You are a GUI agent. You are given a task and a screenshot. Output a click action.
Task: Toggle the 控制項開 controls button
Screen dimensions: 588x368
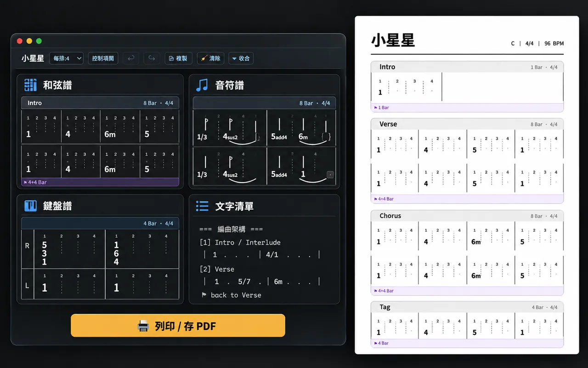(x=103, y=58)
